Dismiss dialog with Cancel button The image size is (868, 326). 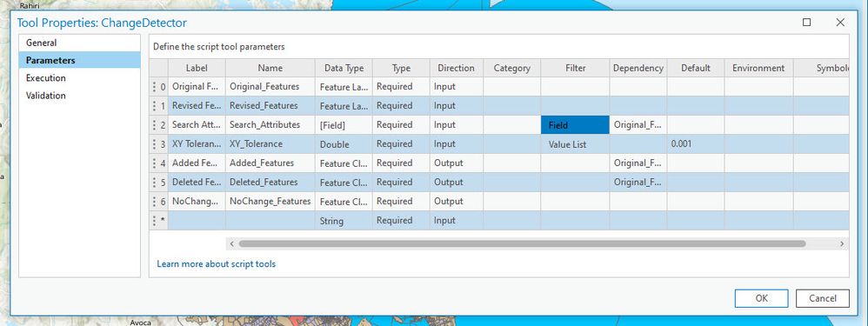click(822, 298)
